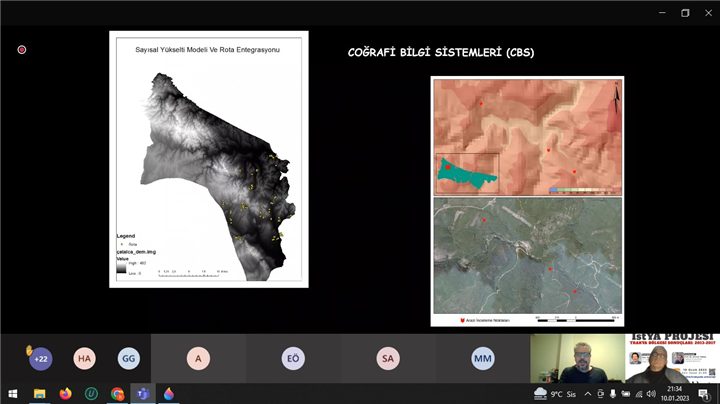Select participant EÖ avatar tile

point(293,359)
